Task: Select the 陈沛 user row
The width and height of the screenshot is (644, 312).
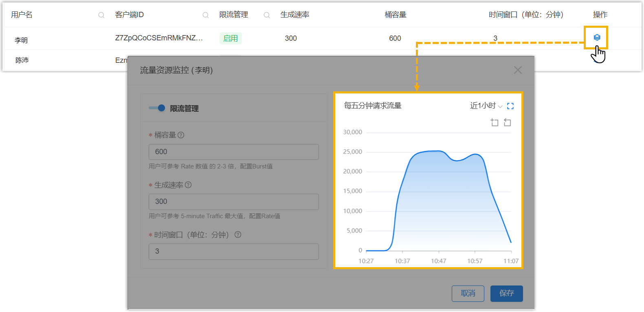Action: [x=22, y=60]
